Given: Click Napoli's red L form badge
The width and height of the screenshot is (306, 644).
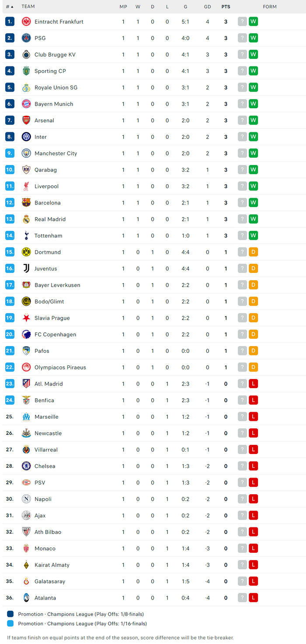Looking at the screenshot, I should click(253, 499).
